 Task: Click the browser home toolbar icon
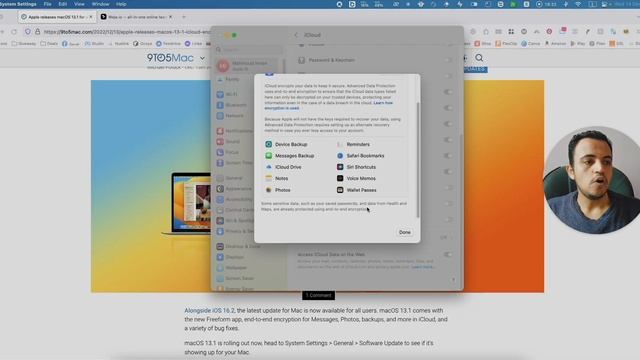[486, 31]
